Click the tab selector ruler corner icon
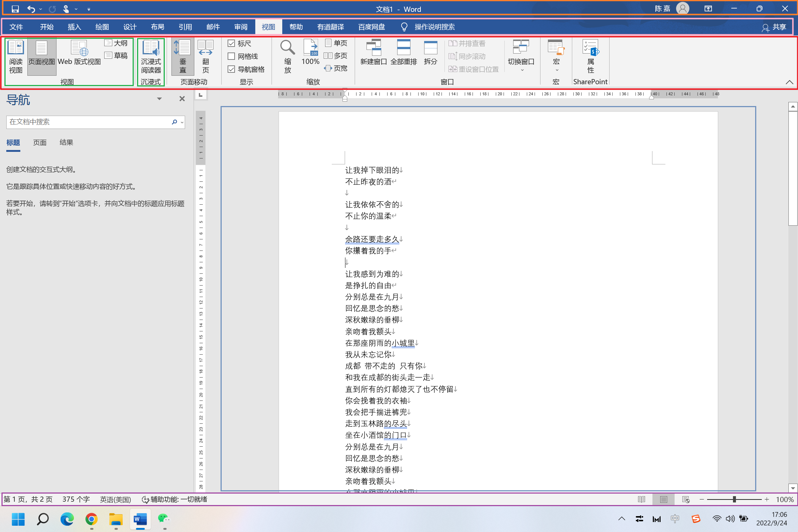798x532 pixels. 201,95
